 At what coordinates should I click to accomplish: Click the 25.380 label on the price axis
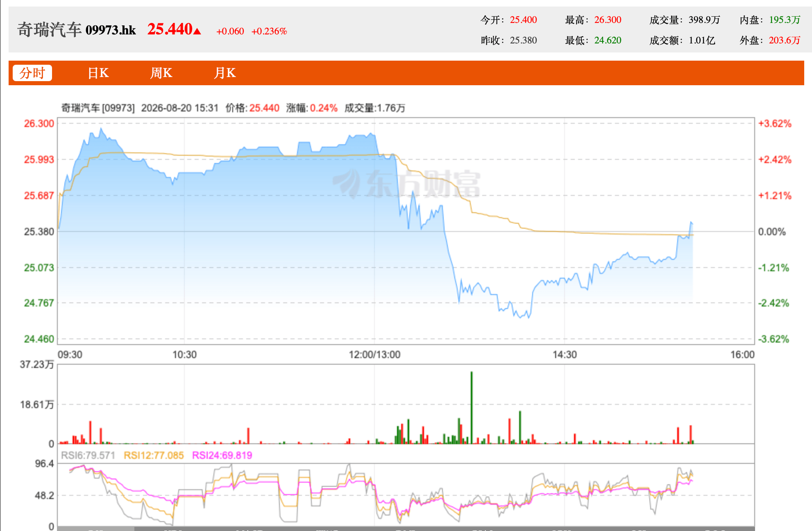point(39,231)
